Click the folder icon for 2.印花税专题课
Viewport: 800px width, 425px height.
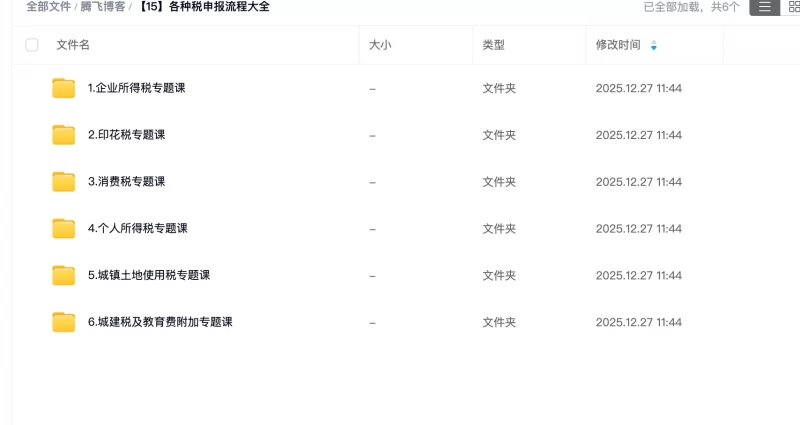pyautogui.click(x=64, y=135)
